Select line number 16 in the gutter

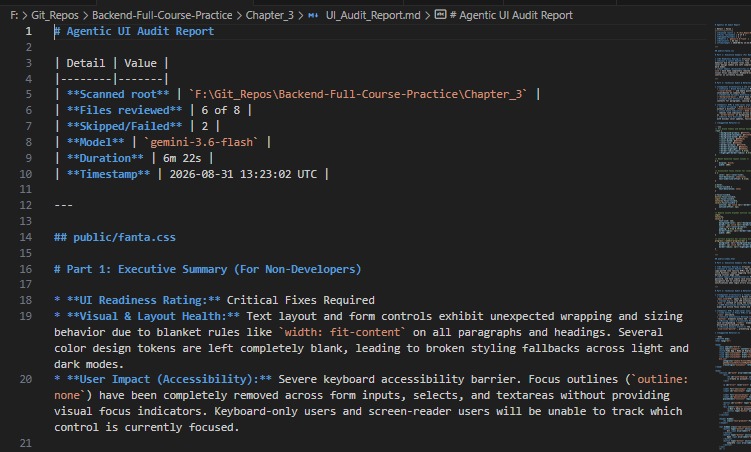26,269
